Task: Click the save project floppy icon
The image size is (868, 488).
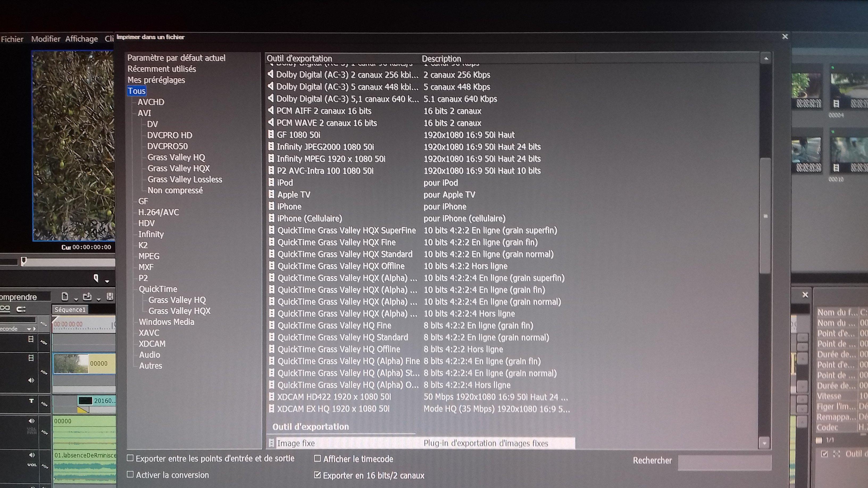Action: click(110, 297)
